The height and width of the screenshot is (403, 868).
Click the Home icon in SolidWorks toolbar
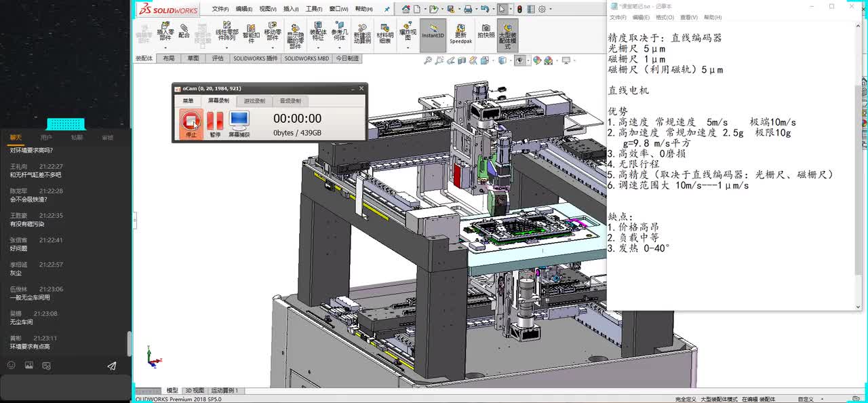[x=406, y=9]
